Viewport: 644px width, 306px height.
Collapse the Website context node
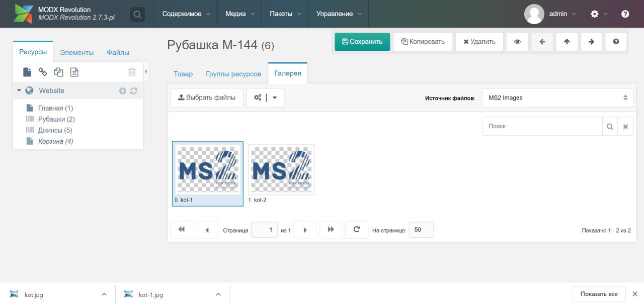[x=19, y=90]
